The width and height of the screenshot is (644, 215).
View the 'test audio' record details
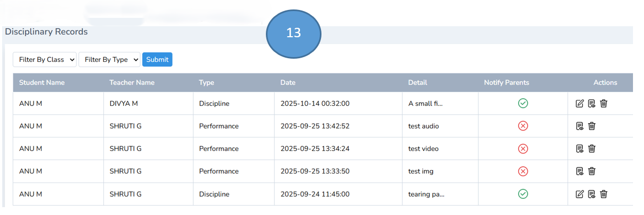pos(579,126)
